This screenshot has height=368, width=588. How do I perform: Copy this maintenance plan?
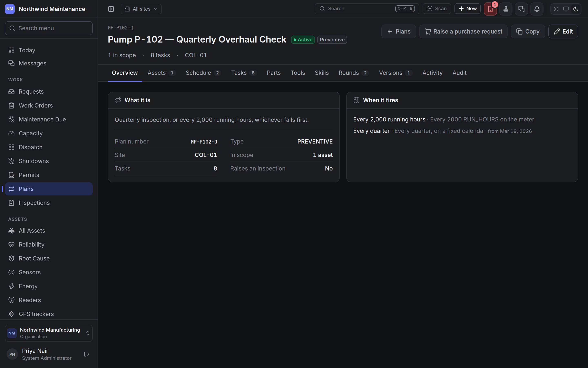point(528,31)
